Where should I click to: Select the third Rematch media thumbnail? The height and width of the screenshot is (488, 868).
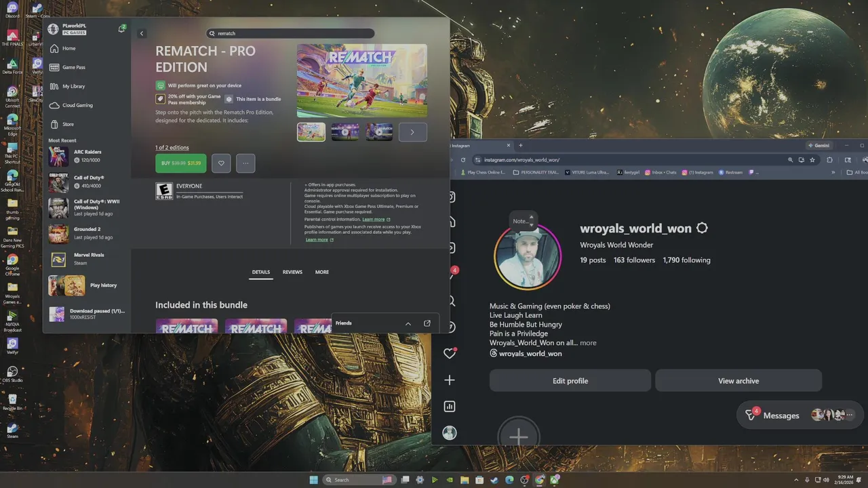pos(379,131)
